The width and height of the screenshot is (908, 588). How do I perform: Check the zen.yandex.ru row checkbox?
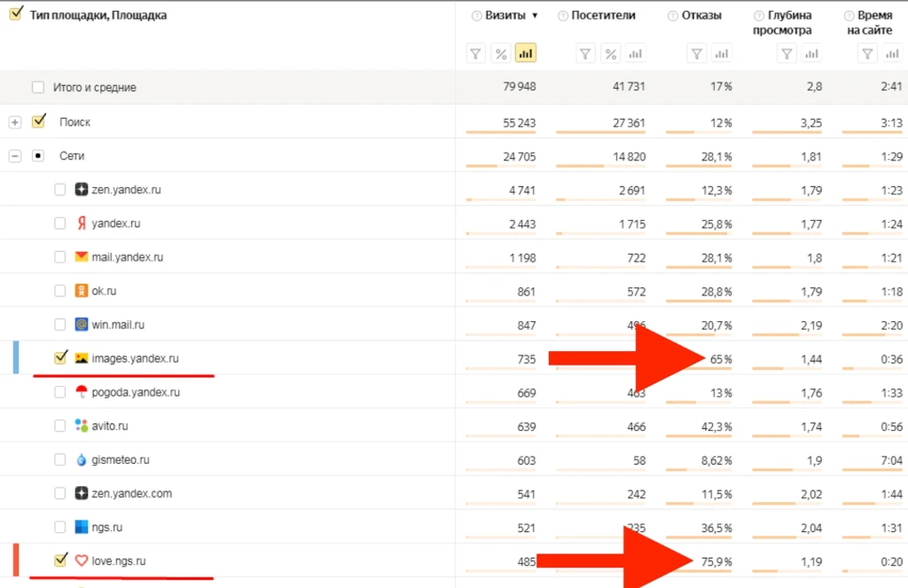pos(59,190)
